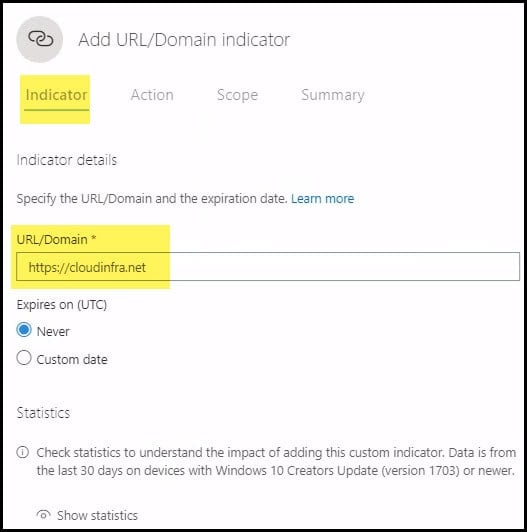
Task: Click the Statistics section heading
Action: click(43, 413)
